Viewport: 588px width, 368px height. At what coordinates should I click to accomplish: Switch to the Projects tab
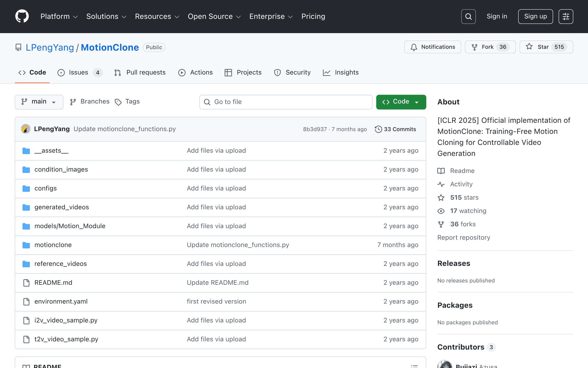243,72
